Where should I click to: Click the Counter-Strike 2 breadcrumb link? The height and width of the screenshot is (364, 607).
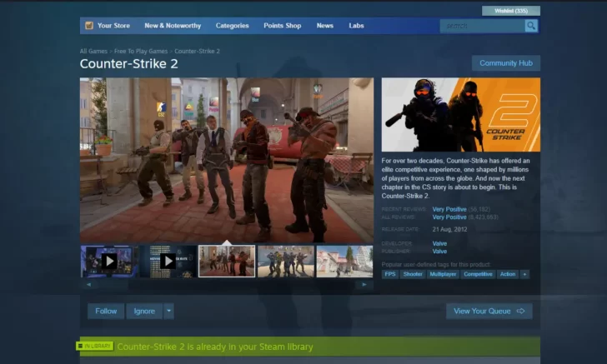coord(197,51)
